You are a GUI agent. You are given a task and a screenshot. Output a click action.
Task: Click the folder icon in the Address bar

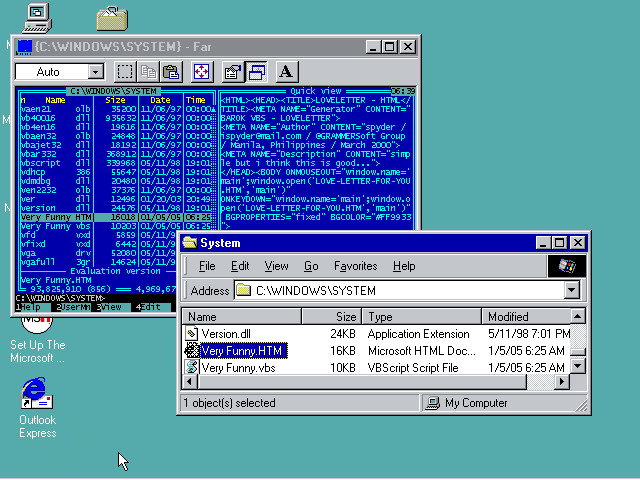(244, 290)
